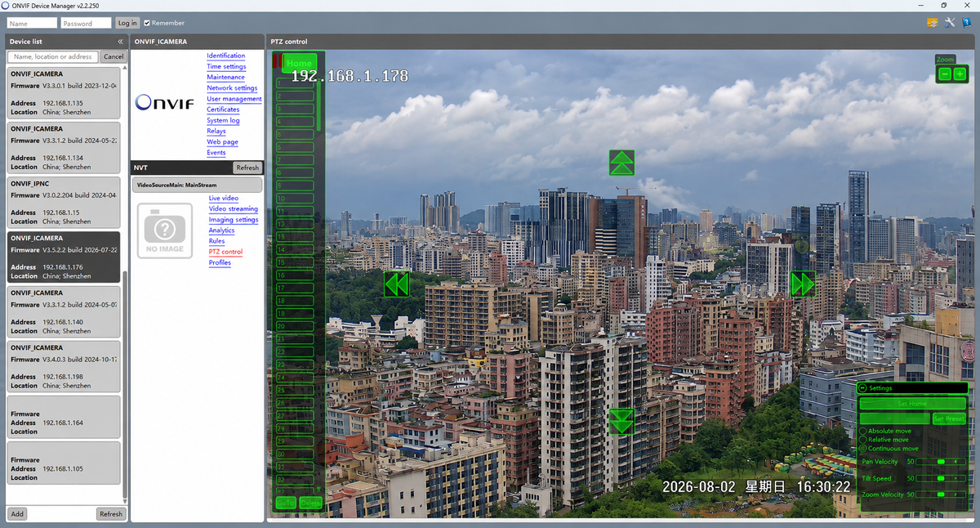Click the yellow icon beside the wrench
The width and height of the screenshot is (980, 528).
click(933, 23)
